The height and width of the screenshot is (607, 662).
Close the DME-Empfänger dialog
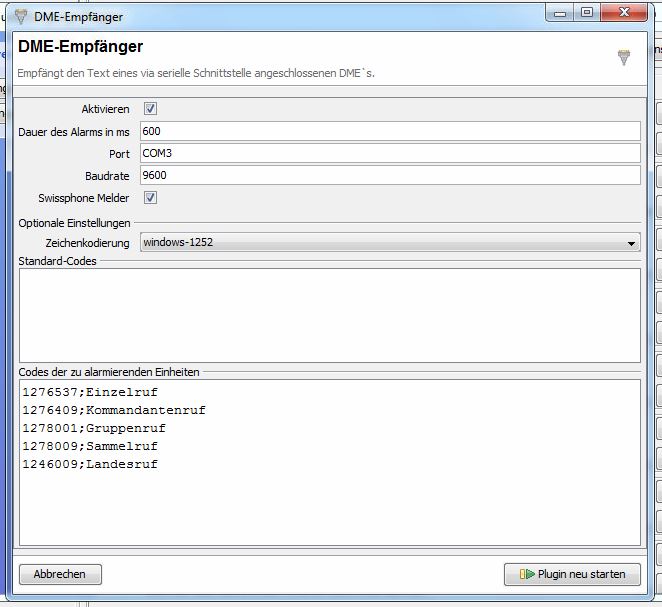tap(625, 12)
